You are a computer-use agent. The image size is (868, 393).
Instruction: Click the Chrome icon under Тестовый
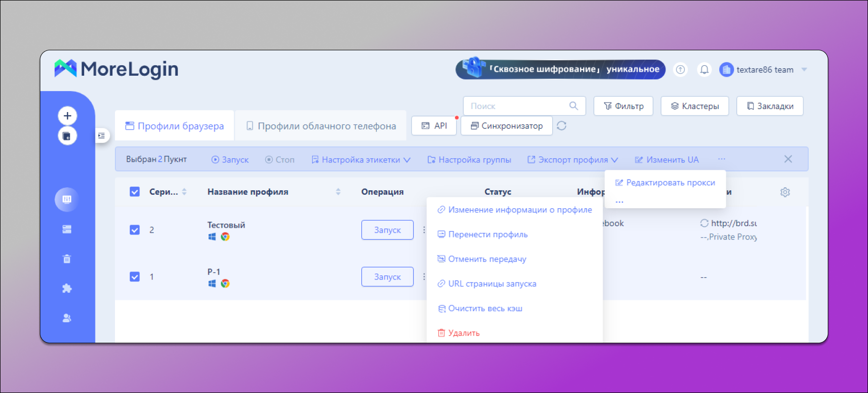[225, 237]
